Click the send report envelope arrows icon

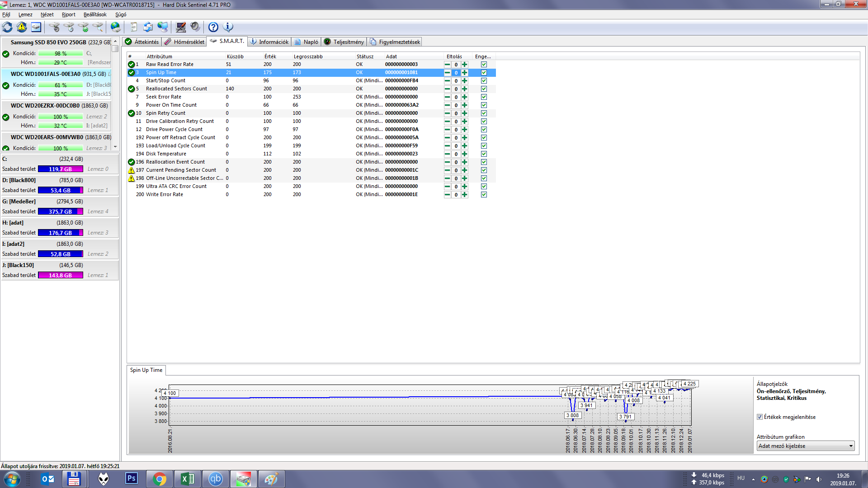(x=148, y=27)
